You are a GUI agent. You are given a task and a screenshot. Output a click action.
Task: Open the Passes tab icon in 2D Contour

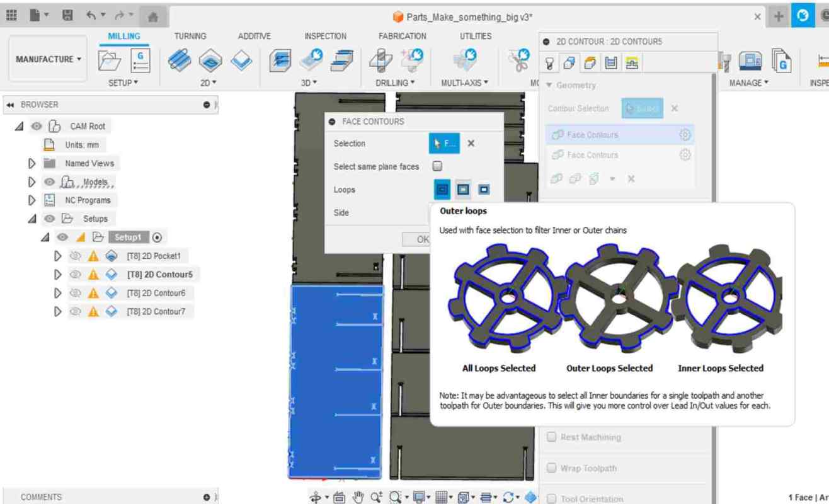point(611,63)
